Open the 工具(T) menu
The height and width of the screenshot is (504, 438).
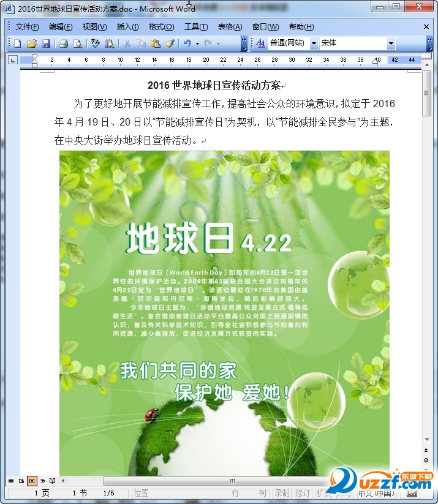196,27
